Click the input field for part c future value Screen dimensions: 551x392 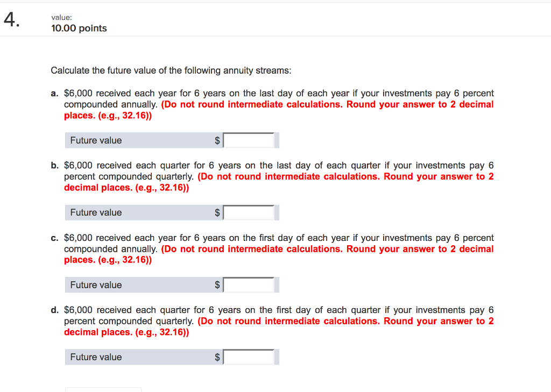click(x=249, y=284)
